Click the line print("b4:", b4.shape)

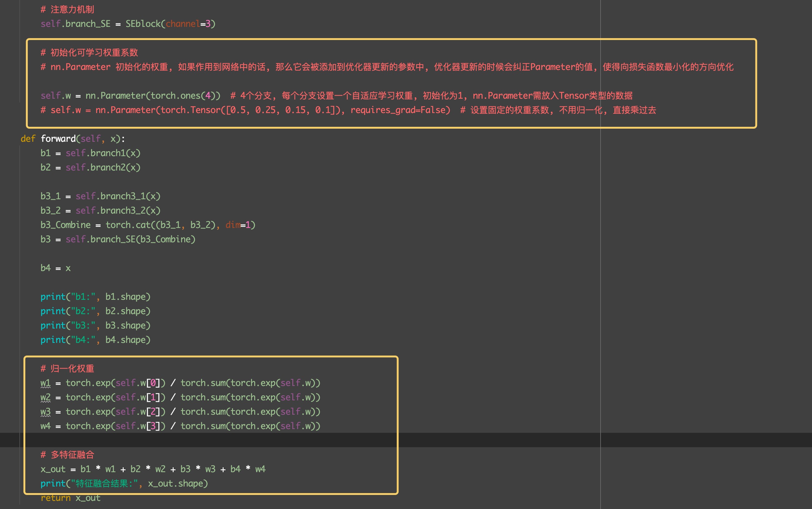click(x=95, y=340)
